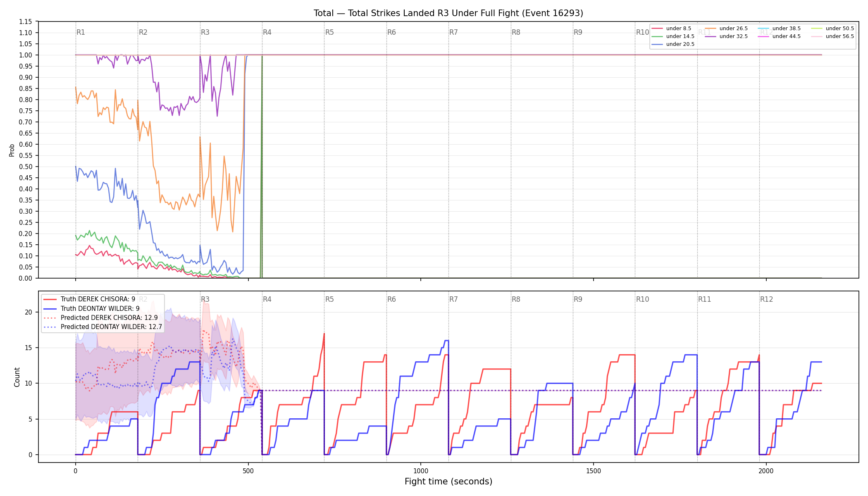Select the R3 round marker in Prob chart
The width and height of the screenshot is (868, 496).
tap(205, 32)
